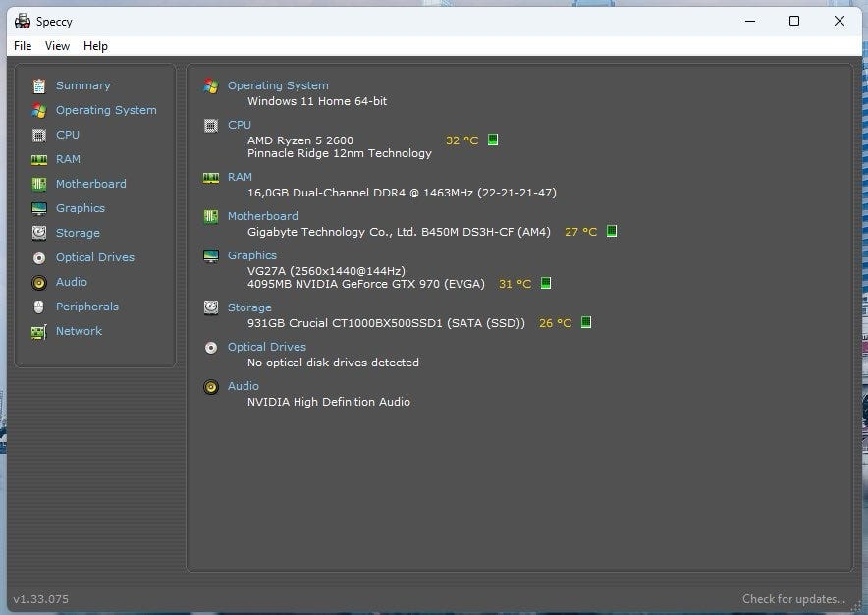
Task: Click the Audio speaker icon in sidebar
Action: (38, 283)
